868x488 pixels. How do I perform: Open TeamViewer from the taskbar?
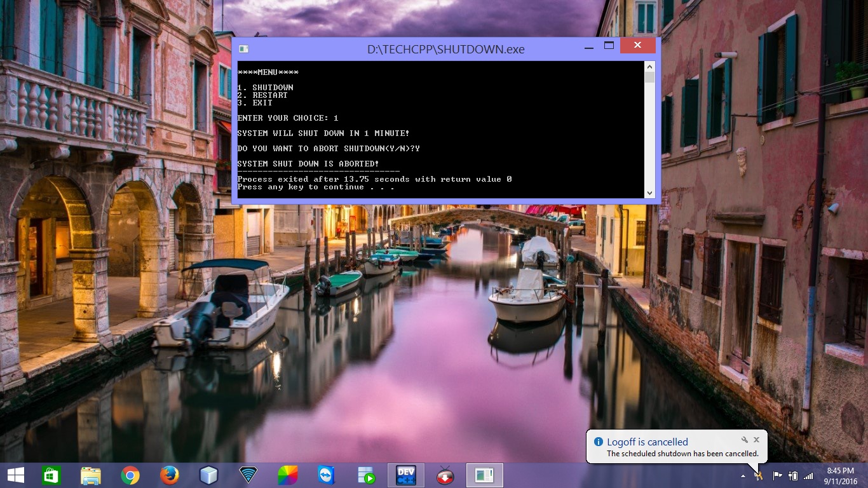[x=326, y=475]
